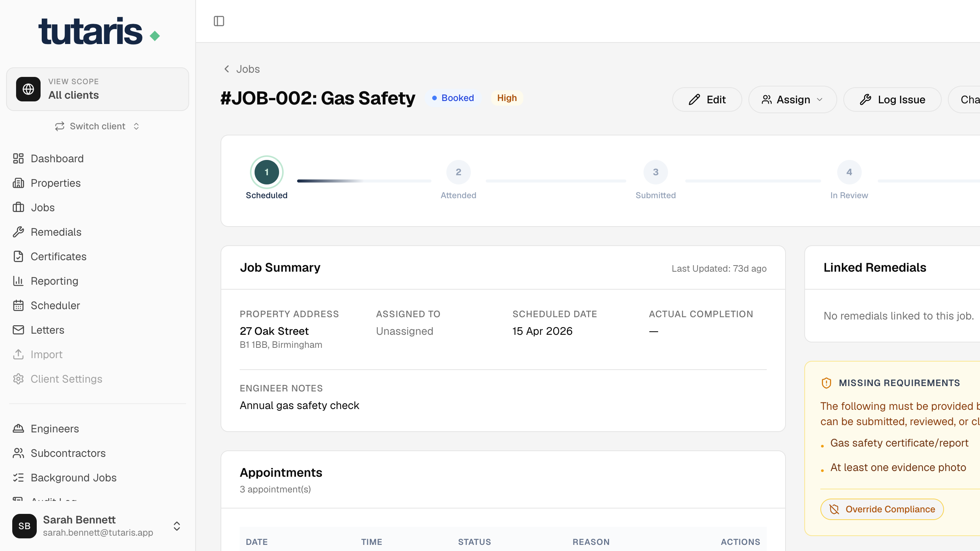Click the shield-off icon on Override Compliance
Viewport: 980px width, 551px height.
(x=834, y=509)
